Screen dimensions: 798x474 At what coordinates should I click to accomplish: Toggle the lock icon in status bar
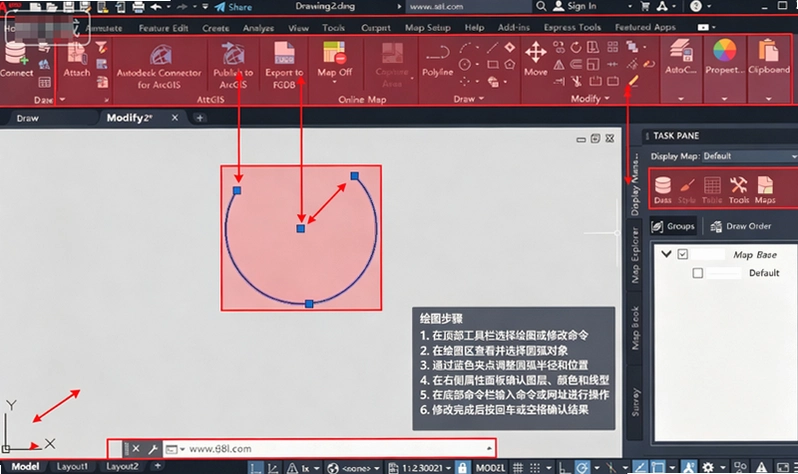pyautogui.click(x=462, y=467)
